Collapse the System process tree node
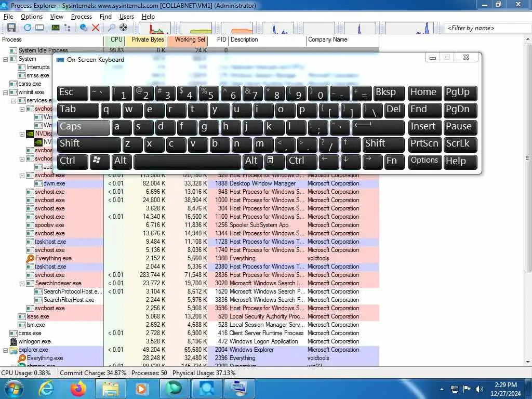Viewport: 532px width, 399px height. click(x=5, y=59)
